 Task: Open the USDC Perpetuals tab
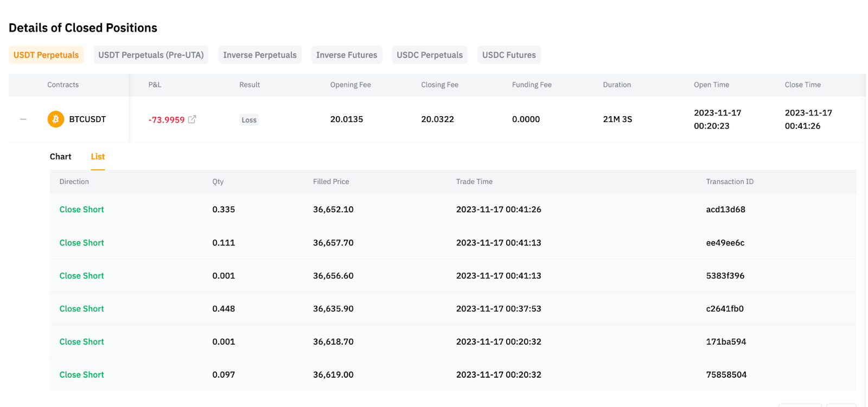point(430,55)
